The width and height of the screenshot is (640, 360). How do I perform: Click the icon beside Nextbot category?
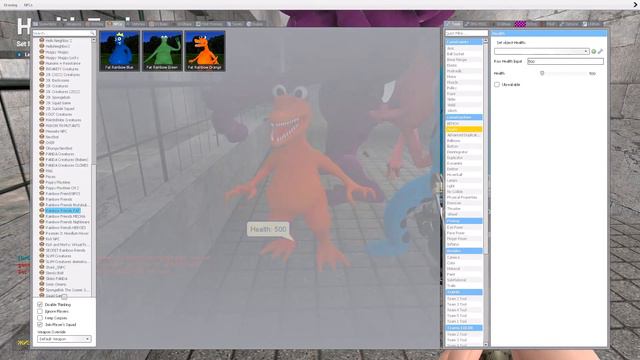click(42, 137)
